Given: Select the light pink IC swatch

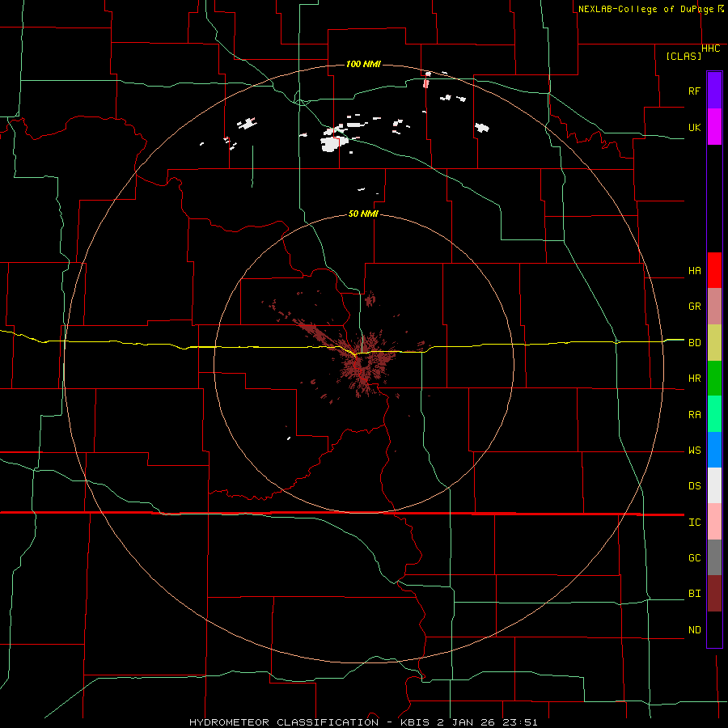Looking at the screenshot, I should 714,522.
